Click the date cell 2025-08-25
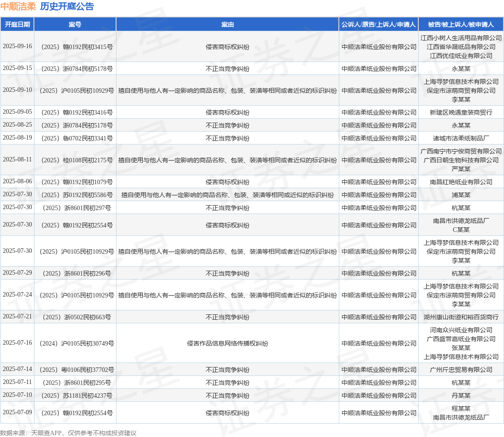This screenshot has width=504, height=437. 17,124
